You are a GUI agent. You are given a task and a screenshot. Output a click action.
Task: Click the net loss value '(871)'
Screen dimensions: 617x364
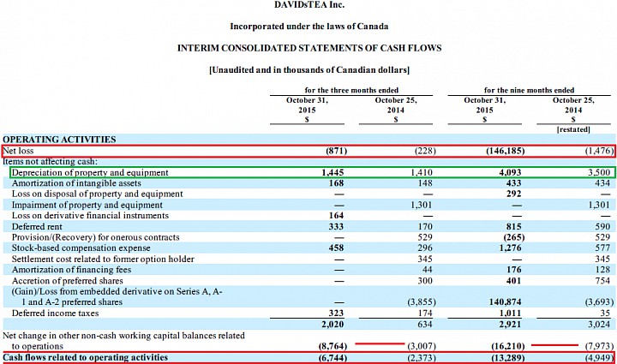337,151
